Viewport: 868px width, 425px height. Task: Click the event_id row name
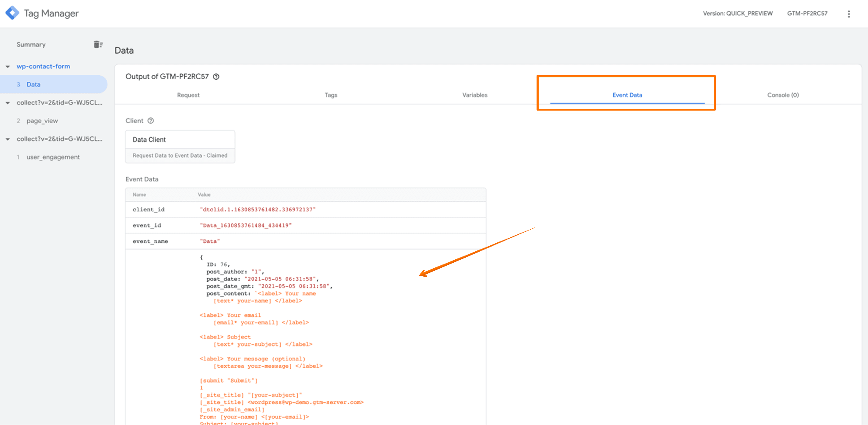pyautogui.click(x=147, y=225)
